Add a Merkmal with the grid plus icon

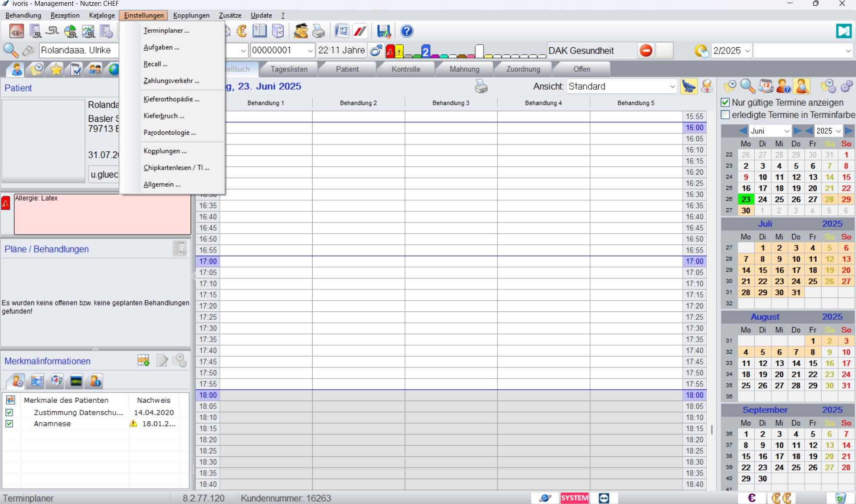pyautogui.click(x=144, y=360)
